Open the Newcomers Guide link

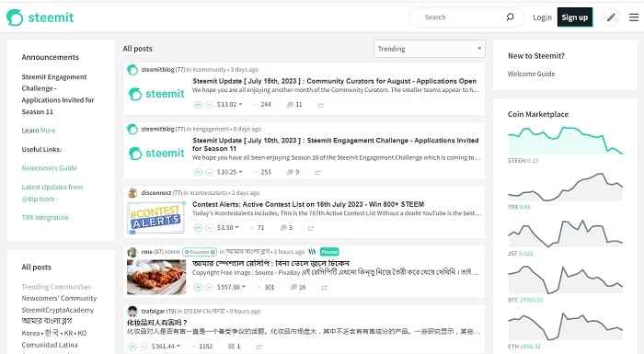click(50, 168)
